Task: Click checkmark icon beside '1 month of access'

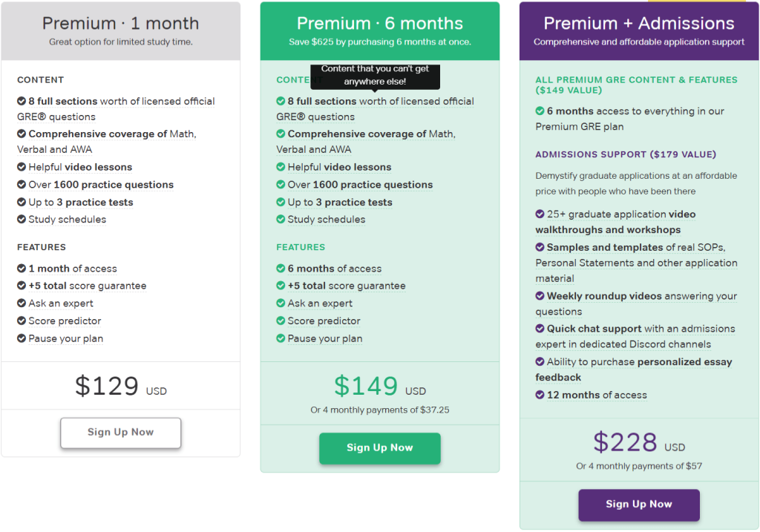Action: click(22, 269)
